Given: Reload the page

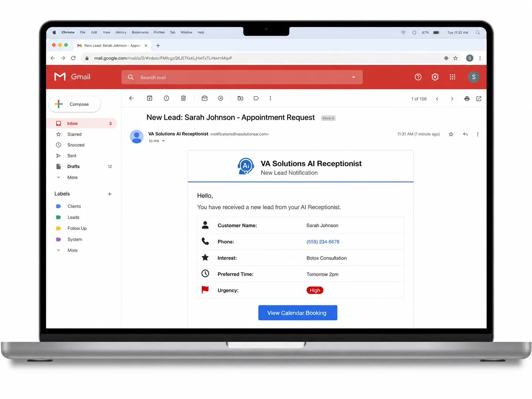Looking at the screenshot, I should point(73,58).
